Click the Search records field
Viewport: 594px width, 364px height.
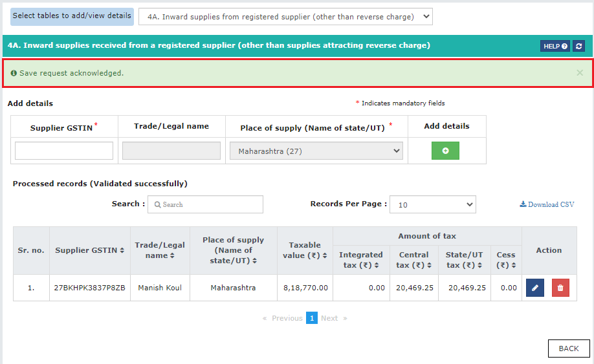pos(205,204)
